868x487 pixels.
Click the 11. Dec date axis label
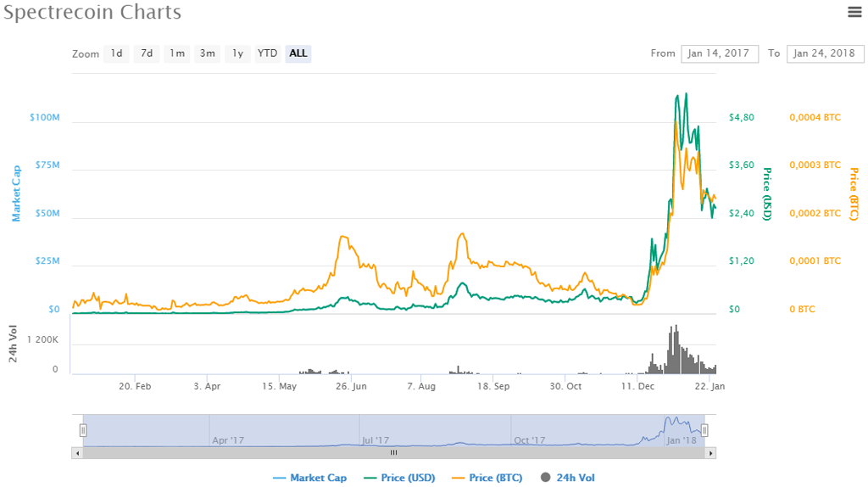tap(637, 386)
